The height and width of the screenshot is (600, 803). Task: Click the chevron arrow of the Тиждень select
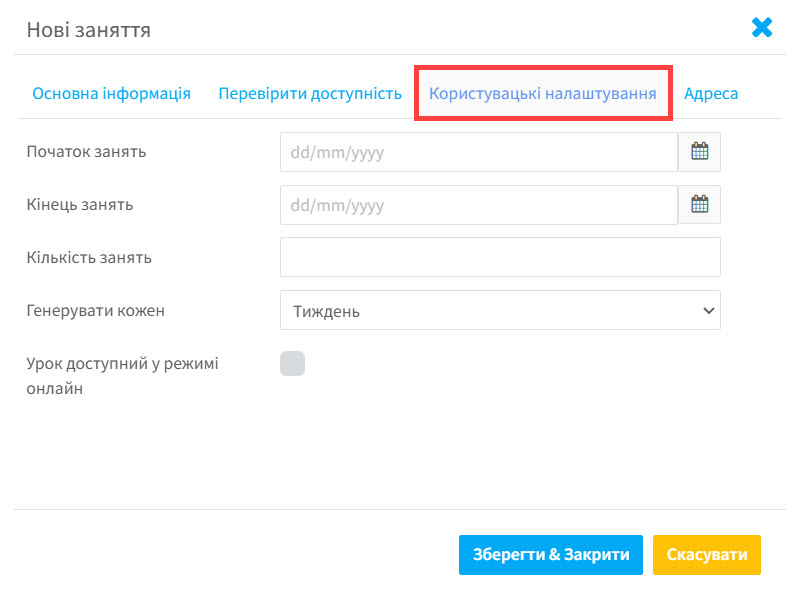pyautogui.click(x=709, y=310)
